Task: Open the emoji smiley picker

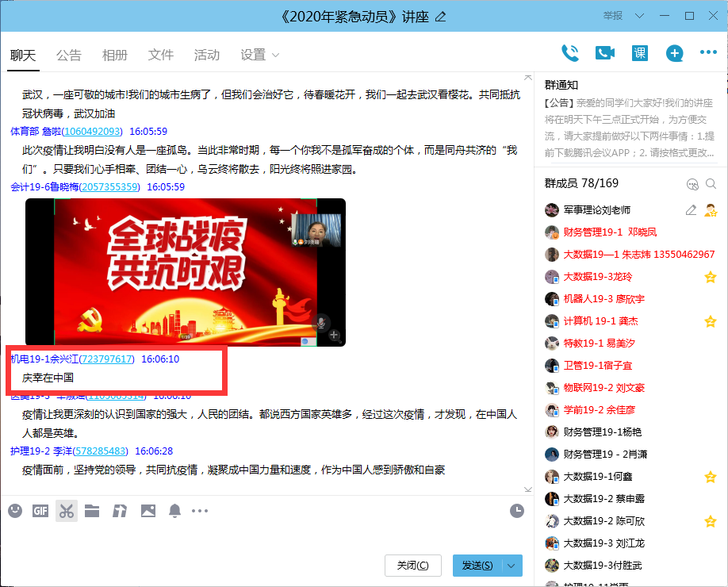Action: 15,511
